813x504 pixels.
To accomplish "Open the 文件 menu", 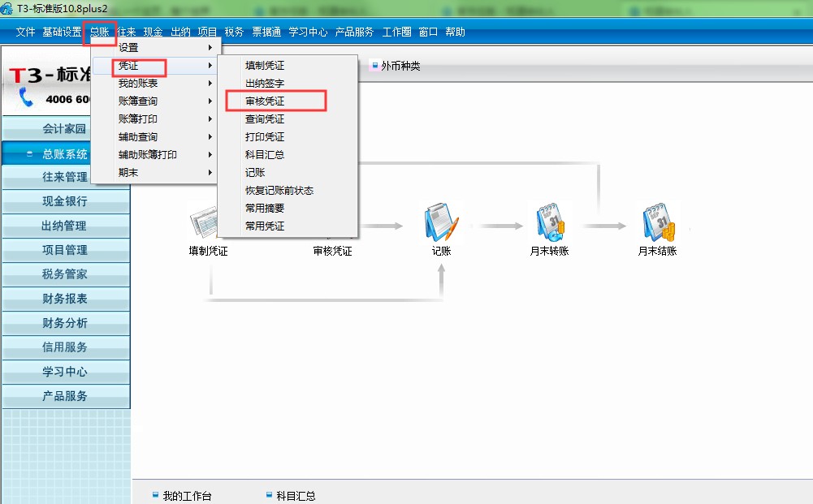I will coord(25,32).
